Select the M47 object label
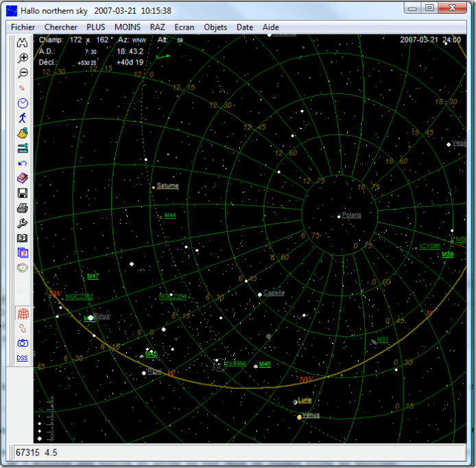 click(93, 276)
